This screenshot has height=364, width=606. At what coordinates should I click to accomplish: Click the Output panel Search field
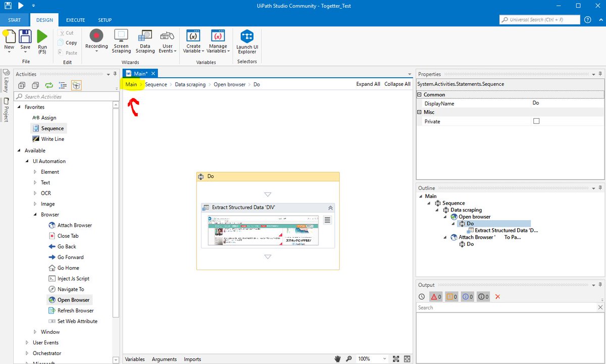click(x=506, y=307)
